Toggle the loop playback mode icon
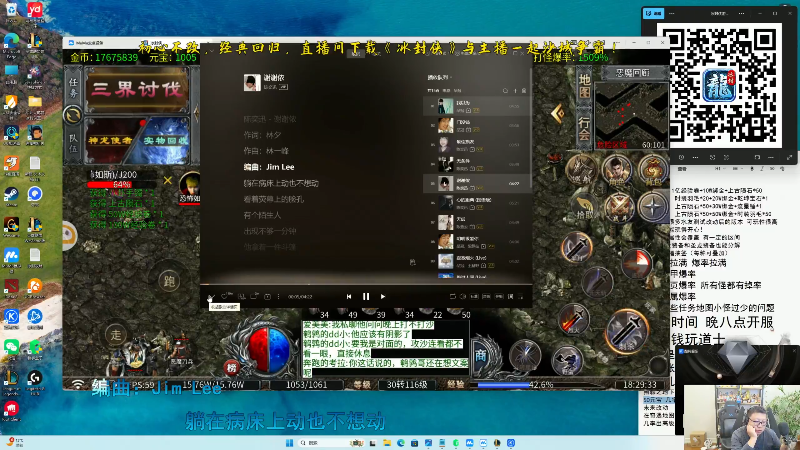Screen dimensions: 800x450 pyautogui.click(x=453, y=296)
